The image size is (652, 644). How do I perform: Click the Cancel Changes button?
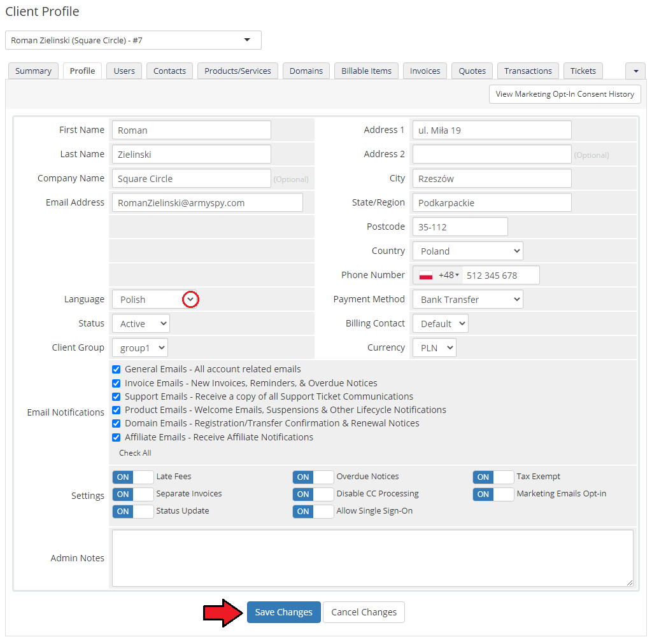pos(364,612)
